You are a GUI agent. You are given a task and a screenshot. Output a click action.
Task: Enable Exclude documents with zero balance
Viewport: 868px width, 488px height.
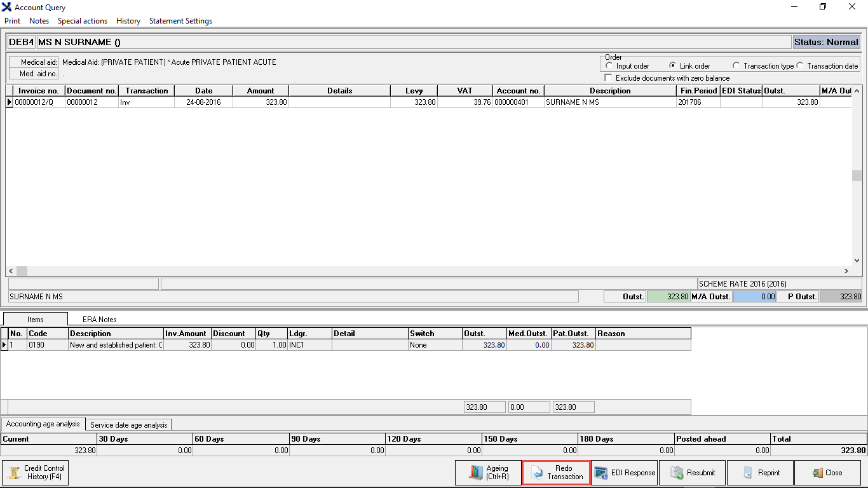[x=609, y=78]
